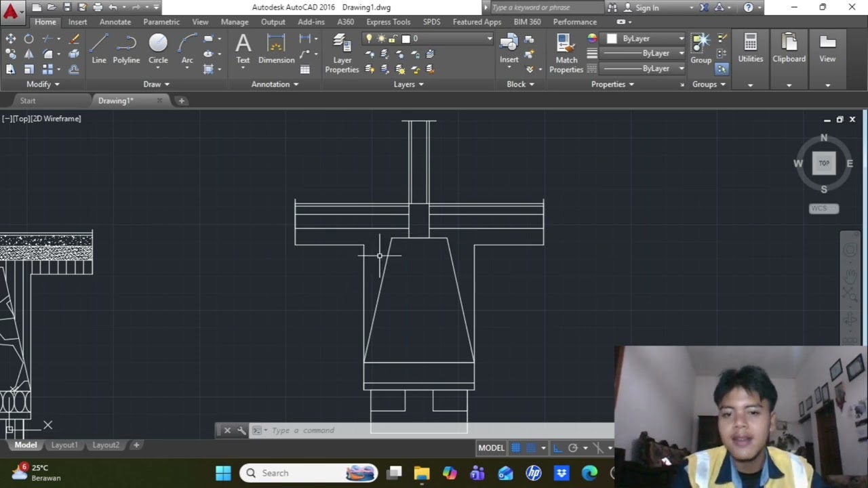
Task: Toggle snap mode in status bar
Action: tap(532, 448)
